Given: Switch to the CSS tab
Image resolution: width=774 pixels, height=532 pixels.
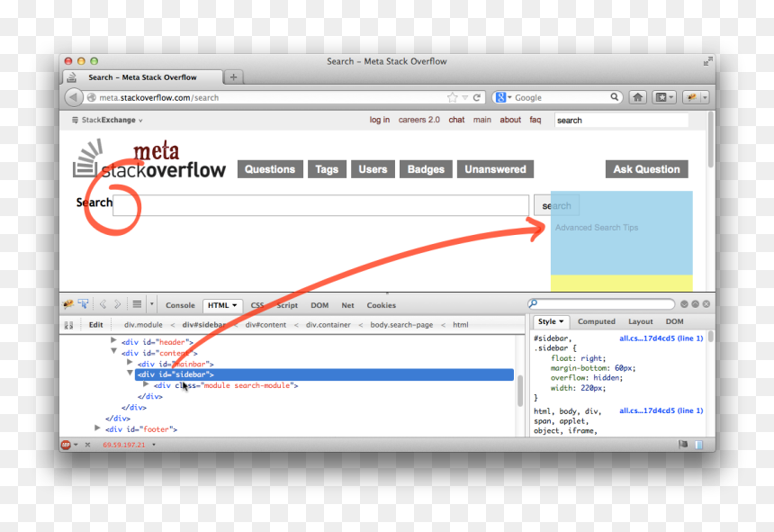Looking at the screenshot, I should point(257,305).
